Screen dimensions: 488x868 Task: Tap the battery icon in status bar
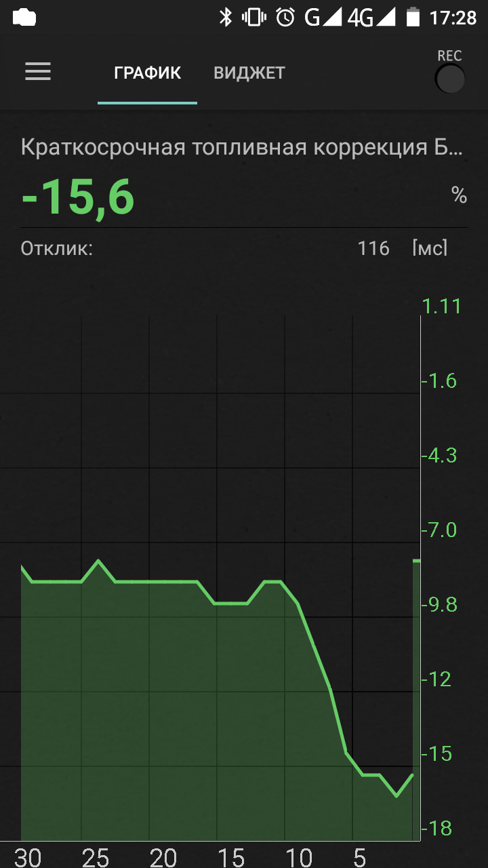[x=412, y=18]
